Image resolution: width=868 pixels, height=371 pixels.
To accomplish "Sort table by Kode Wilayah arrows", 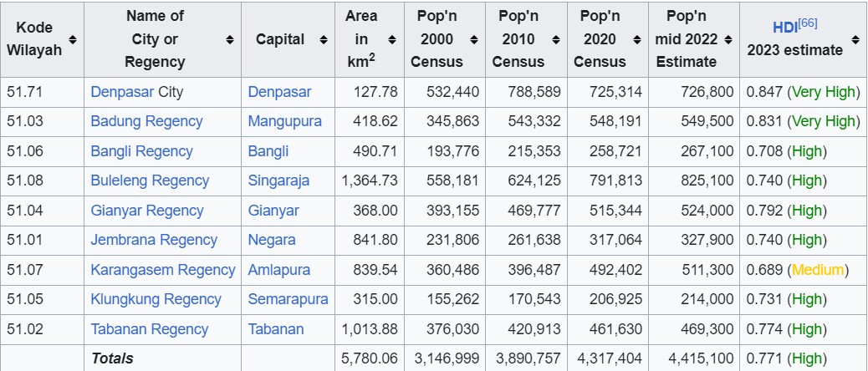I will tap(73, 39).
